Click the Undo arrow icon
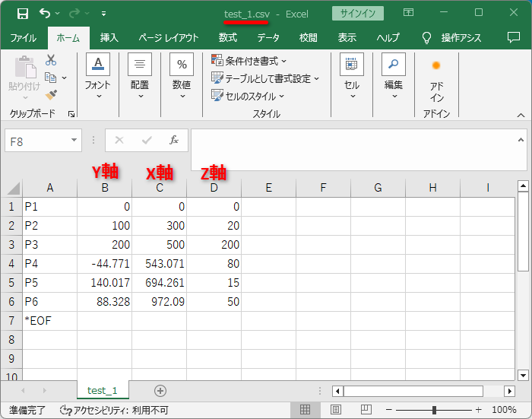The image size is (532, 419). pos(45,14)
